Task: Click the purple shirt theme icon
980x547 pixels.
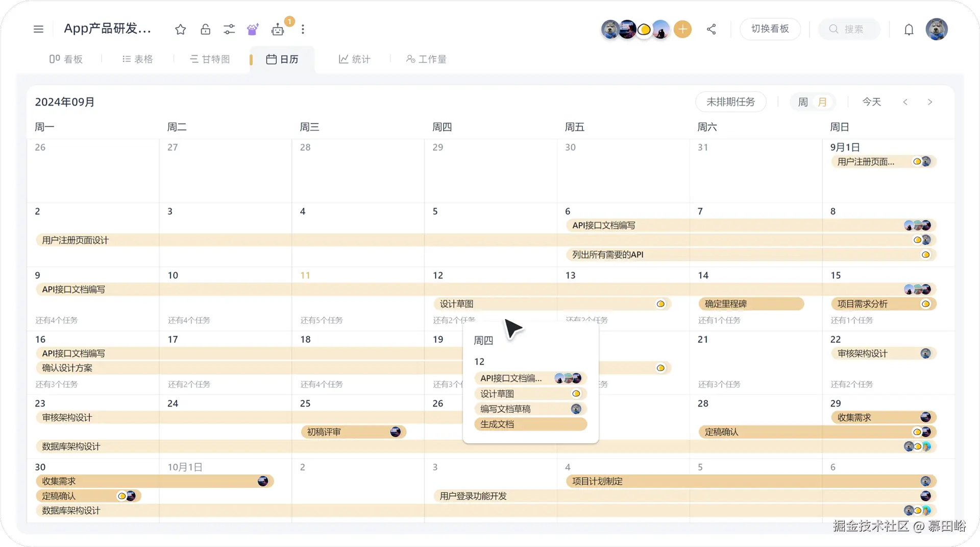Action: point(253,29)
